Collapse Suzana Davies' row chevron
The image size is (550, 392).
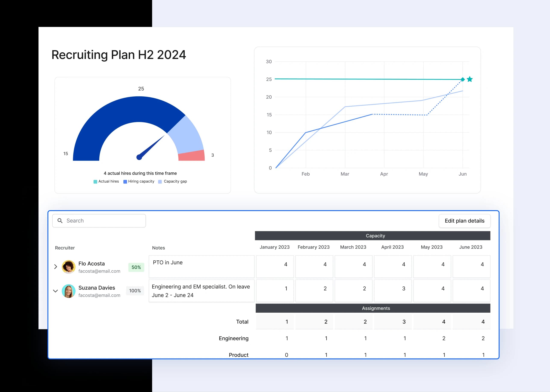(56, 291)
